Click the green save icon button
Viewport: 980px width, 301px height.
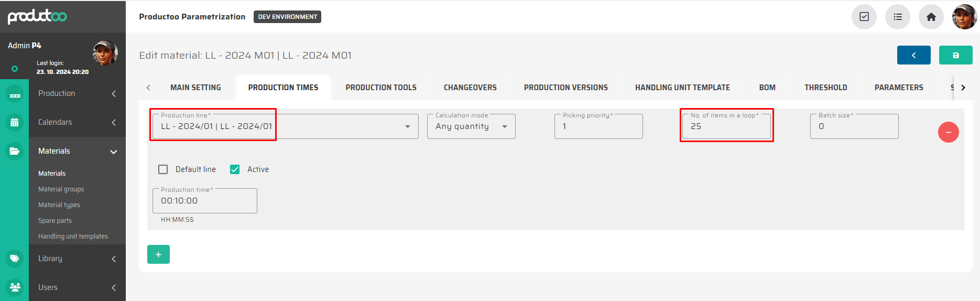click(955, 55)
